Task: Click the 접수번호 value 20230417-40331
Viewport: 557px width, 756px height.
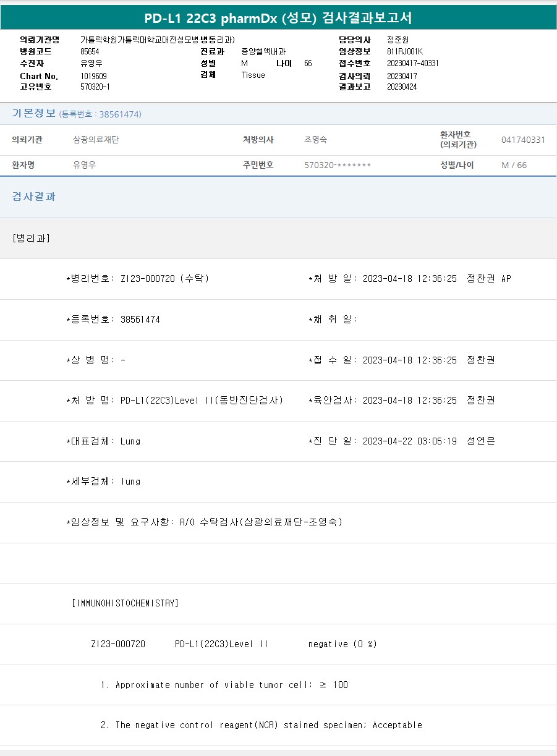Action: (412, 63)
